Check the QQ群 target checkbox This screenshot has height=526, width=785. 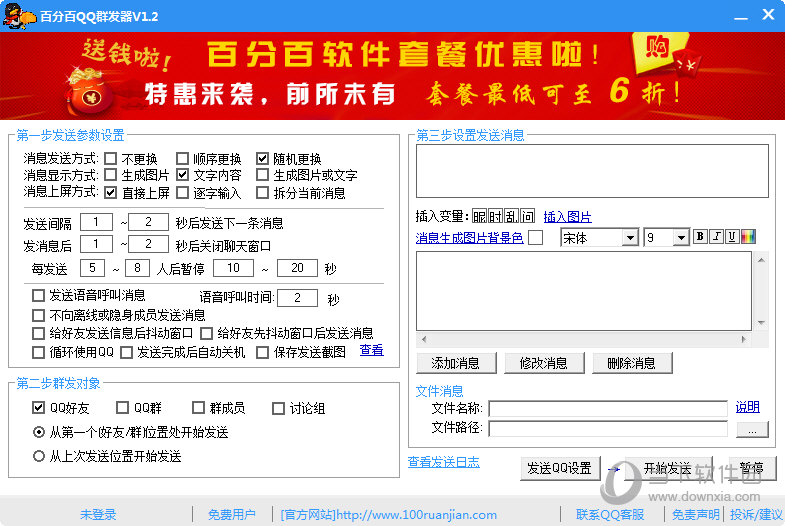[122, 408]
